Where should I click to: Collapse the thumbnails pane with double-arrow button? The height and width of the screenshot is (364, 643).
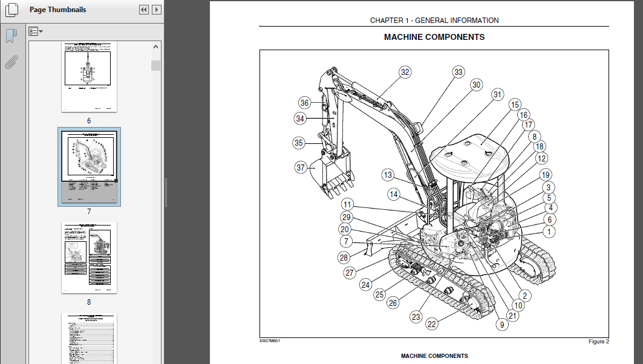tap(143, 10)
